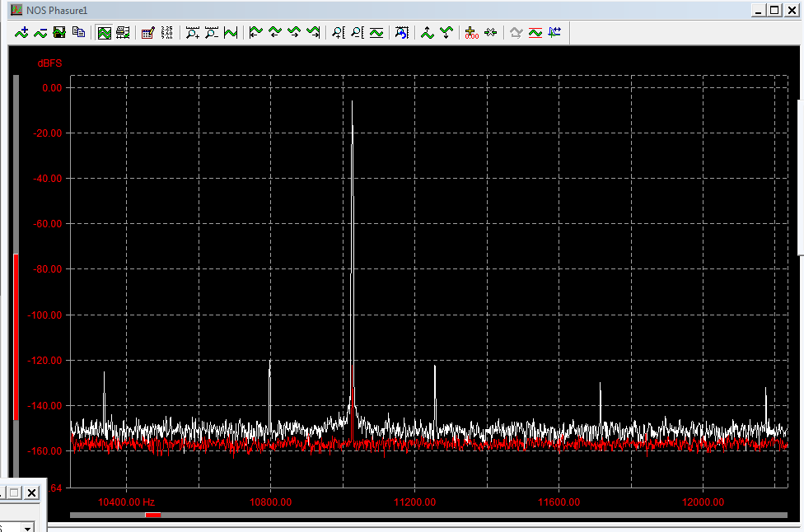Click the greyed-out trace arrow icon
The image size is (804, 532).
click(x=517, y=33)
